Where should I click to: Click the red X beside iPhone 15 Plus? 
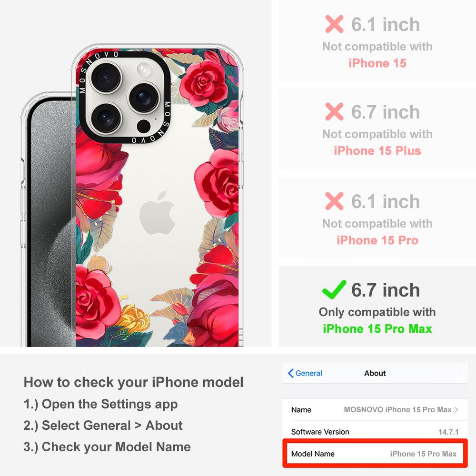(334, 112)
